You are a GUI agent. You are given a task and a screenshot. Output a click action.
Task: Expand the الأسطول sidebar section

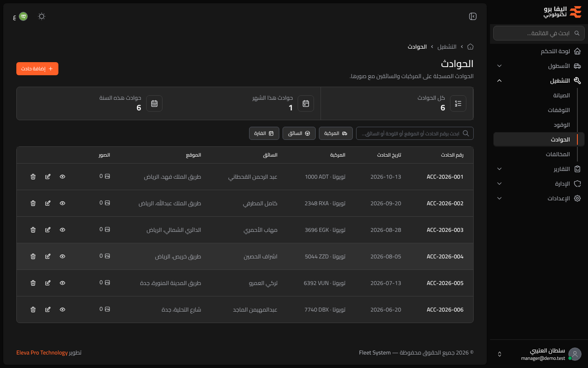(539, 66)
